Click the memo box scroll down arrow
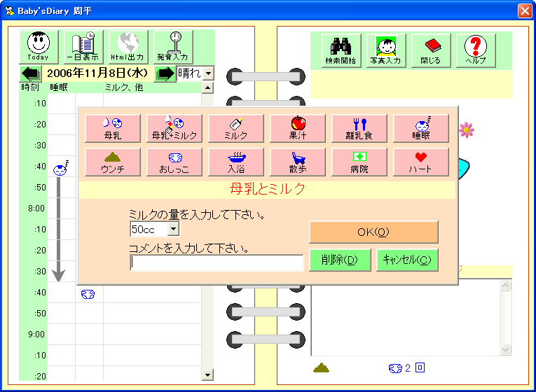Image resolution: width=536 pixels, height=392 pixels. point(506,349)
